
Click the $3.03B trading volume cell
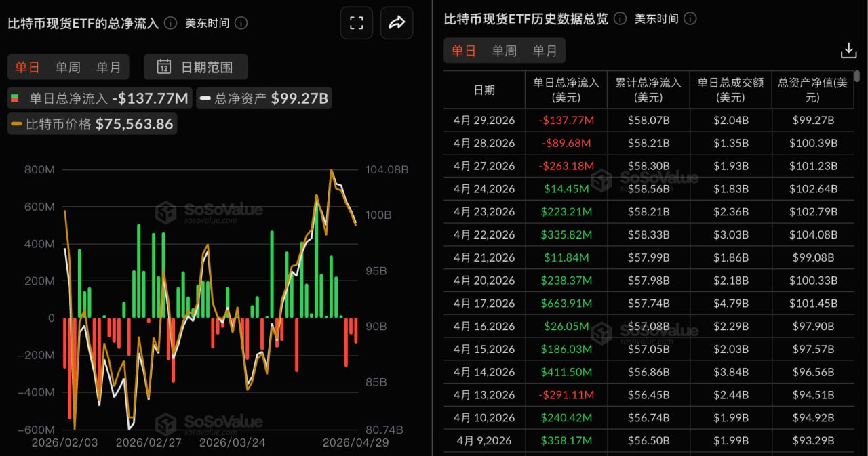[731, 234]
